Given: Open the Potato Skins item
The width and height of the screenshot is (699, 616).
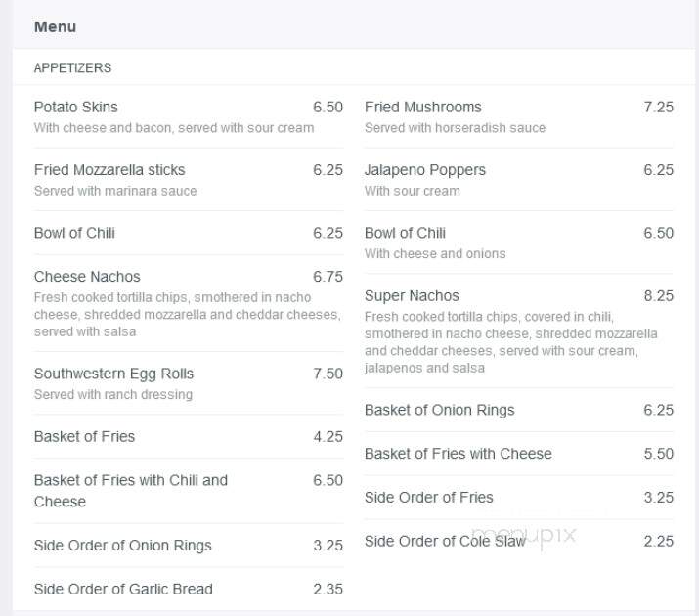Looking at the screenshot, I should coord(76,107).
